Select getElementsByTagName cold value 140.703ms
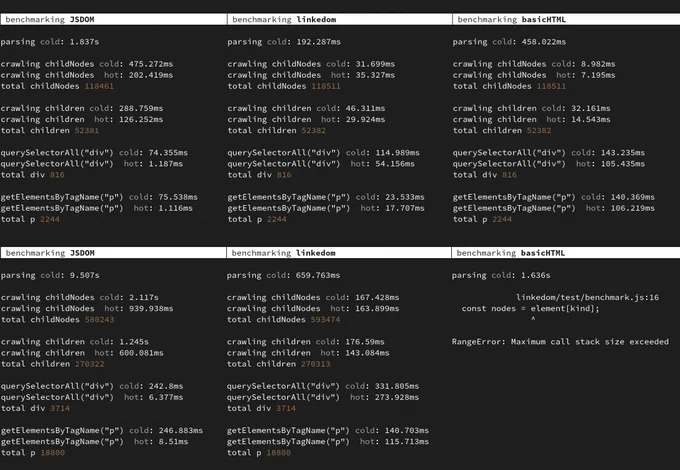Viewport: 680px width, 470px height. click(407, 431)
